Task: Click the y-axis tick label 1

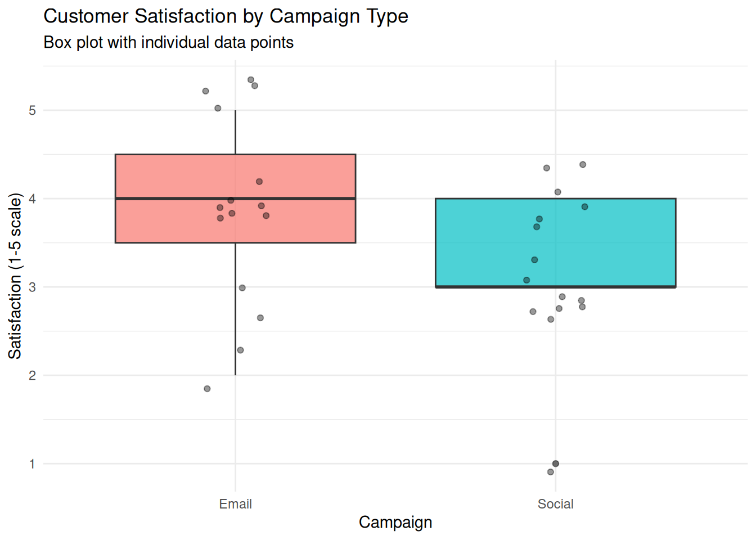Action: pyautogui.click(x=32, y=463)
